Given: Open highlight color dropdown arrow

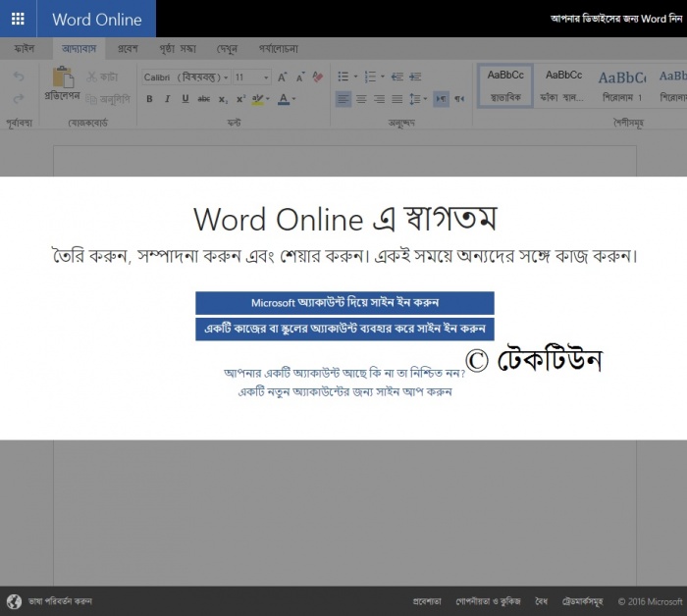Looking at the screenshot, I should pyautogui.click(x=268, y=99).
